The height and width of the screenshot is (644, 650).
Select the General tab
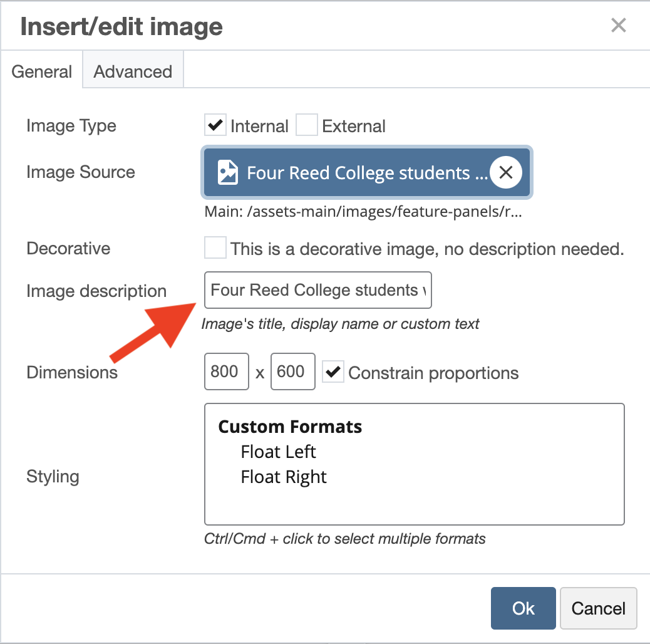[42, 71]
